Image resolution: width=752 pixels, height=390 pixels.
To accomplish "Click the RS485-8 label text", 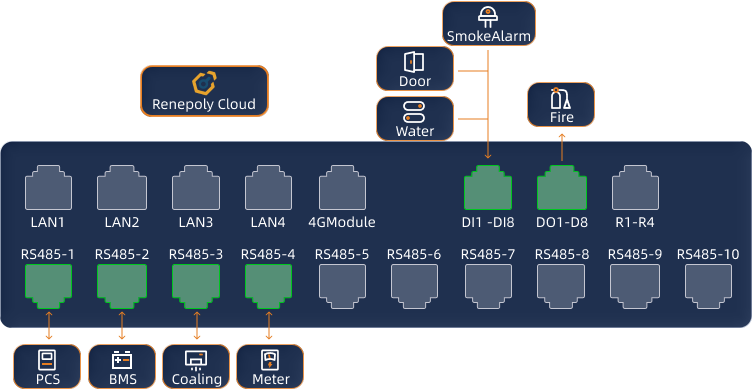I will click(x=562, y=255).
